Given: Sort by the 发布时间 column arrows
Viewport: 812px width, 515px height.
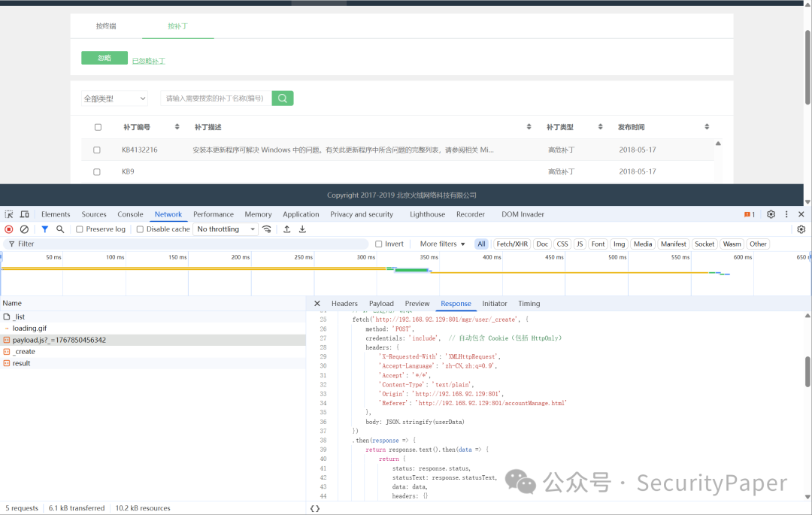Looking at the screenshot, I should (x=707, y=127).
